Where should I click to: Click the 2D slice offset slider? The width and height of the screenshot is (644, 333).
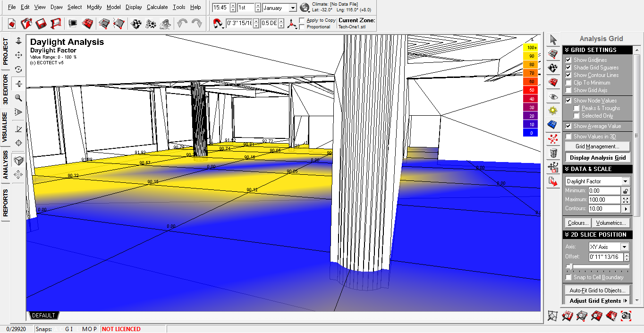[x=570, y=267]
